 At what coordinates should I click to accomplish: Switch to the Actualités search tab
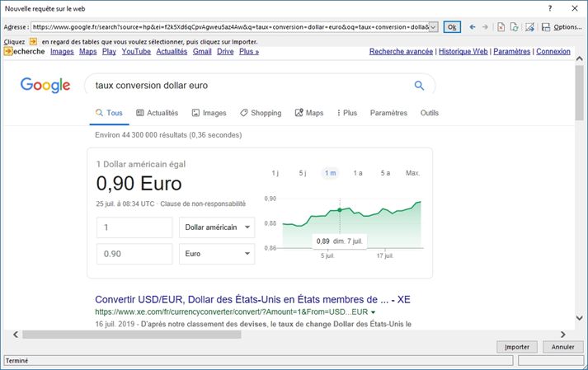(158, 113)
